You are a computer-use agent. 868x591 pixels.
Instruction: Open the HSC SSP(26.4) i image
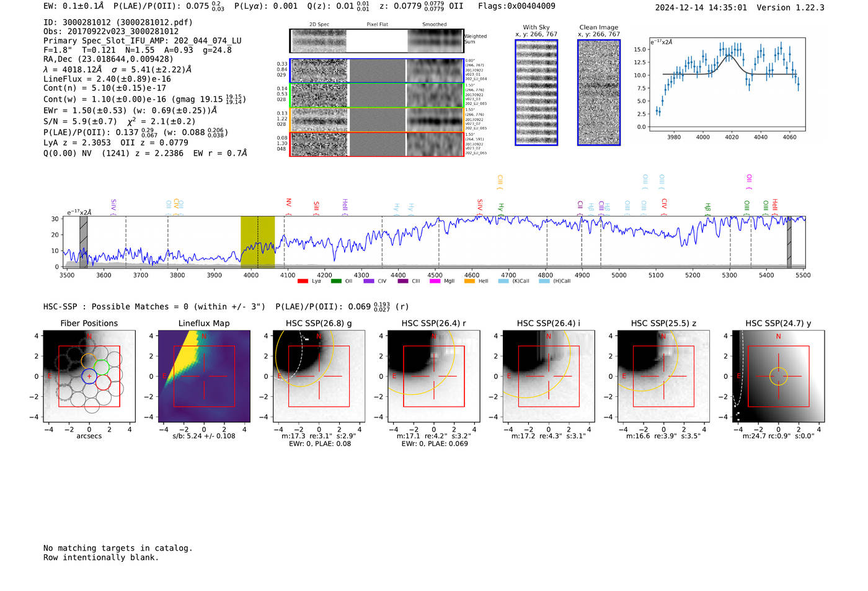[x=549, y=376]
